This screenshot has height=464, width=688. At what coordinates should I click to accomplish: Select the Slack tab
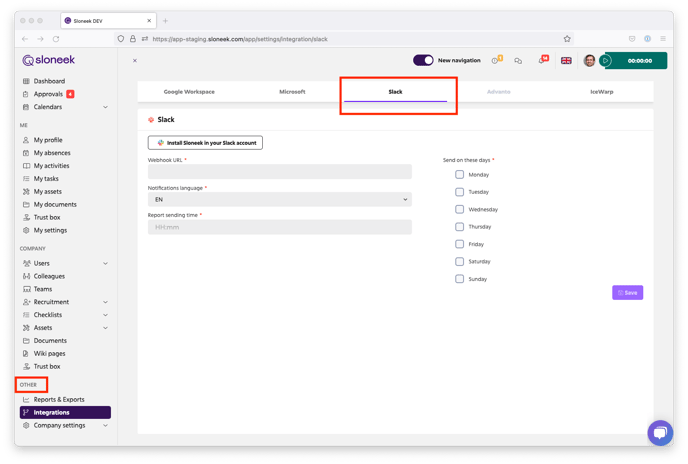(395, 92)
